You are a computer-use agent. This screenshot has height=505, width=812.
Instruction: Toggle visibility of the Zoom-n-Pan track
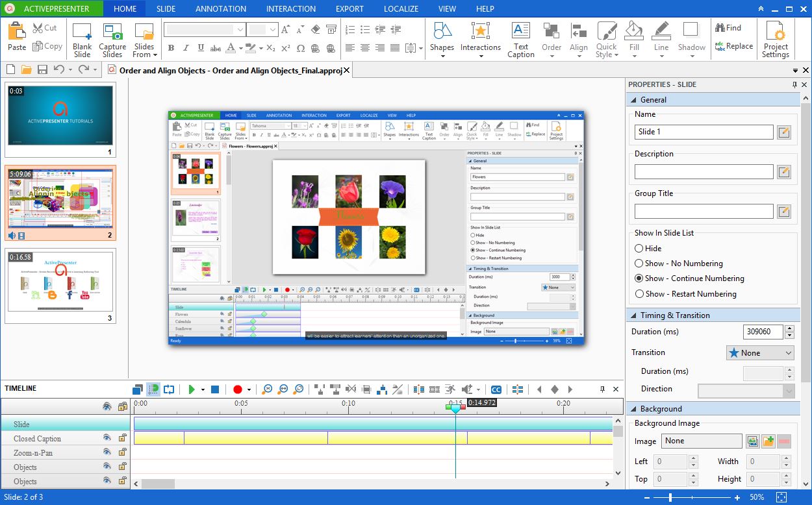(x=107, y=452)
